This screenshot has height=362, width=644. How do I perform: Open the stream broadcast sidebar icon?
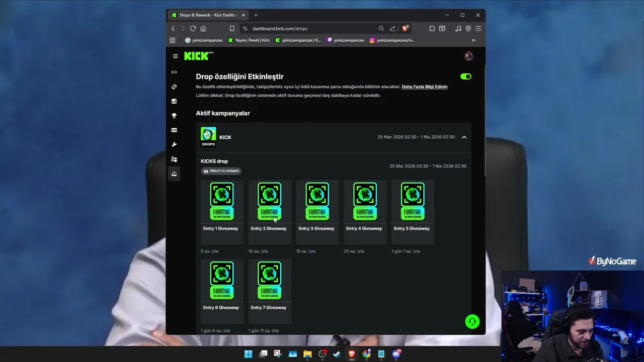point(174,72)
